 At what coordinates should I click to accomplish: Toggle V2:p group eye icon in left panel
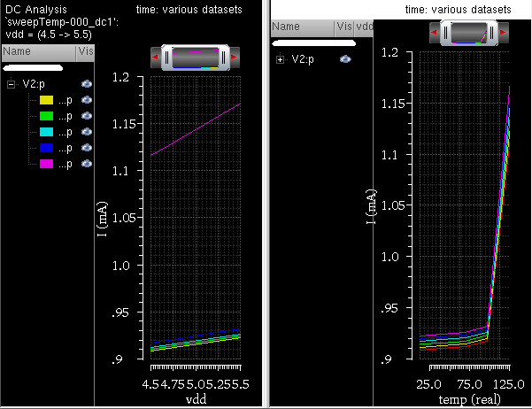coord(87,84)
